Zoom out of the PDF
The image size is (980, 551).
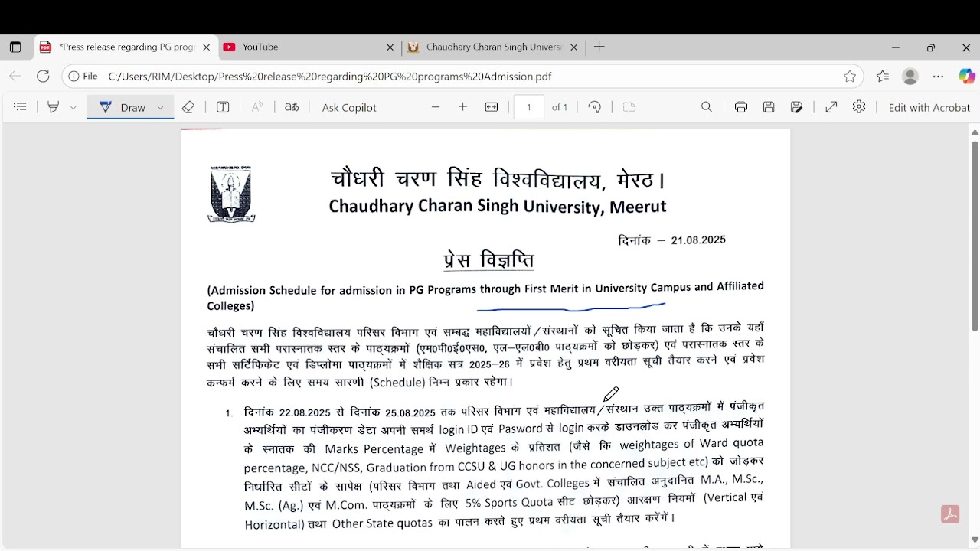pos(436,107)
